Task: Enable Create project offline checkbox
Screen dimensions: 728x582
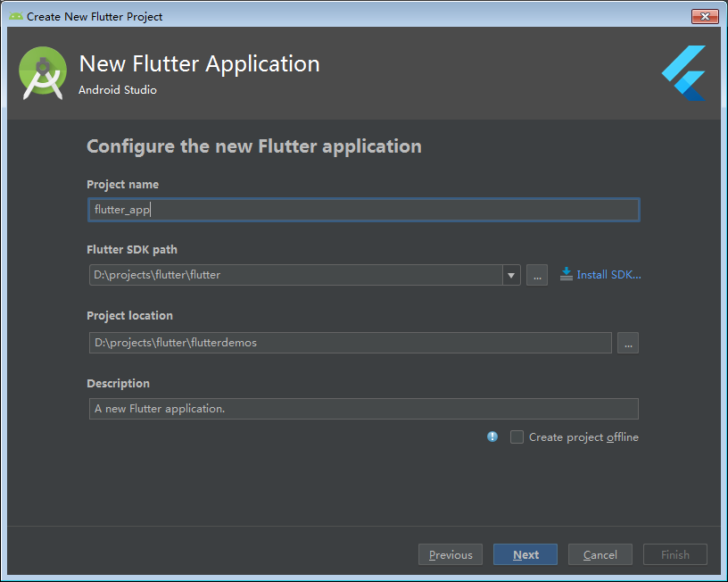Action: point(517,437)
